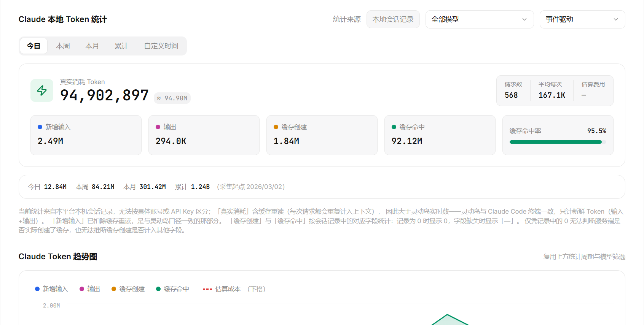Click the 采集起点 2026/03/02 note

coord(251,187)
